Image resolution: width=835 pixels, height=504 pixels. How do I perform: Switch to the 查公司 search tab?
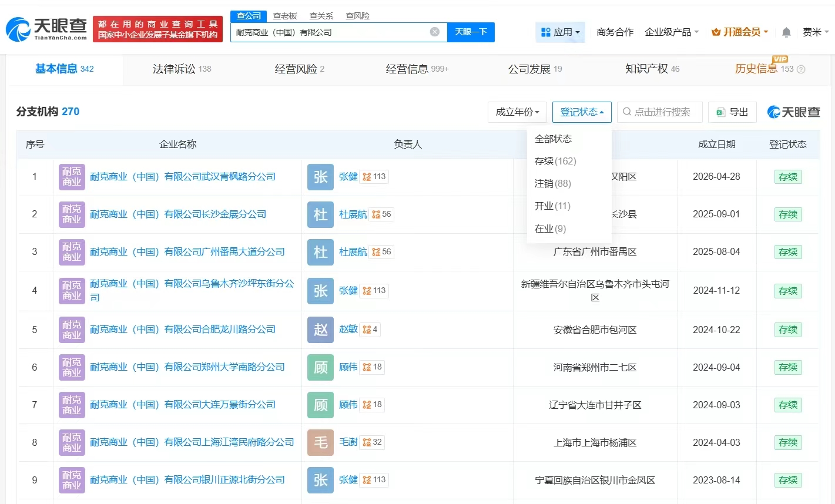coord(249,16)
